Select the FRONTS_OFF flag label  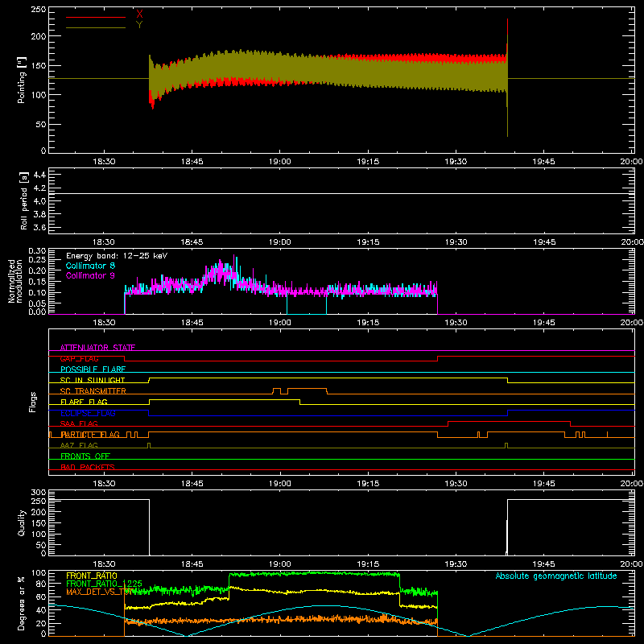[85, 456]
